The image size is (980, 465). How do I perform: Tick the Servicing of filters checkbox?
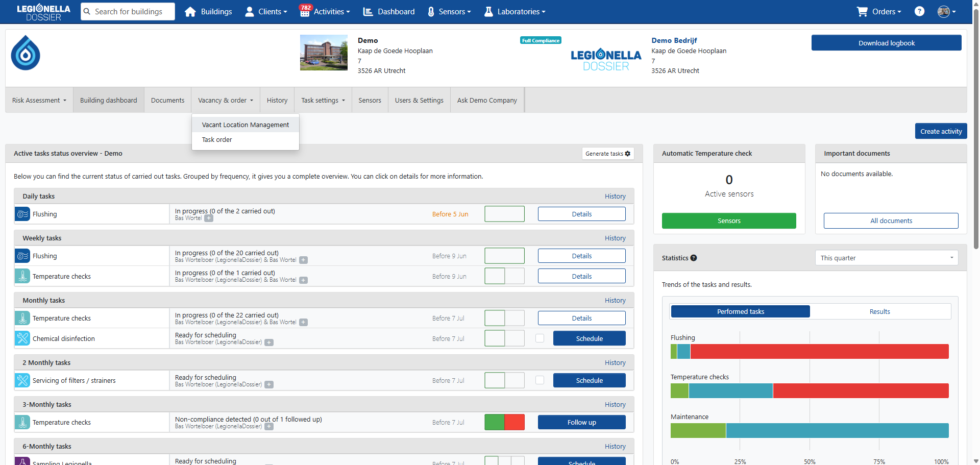pyautogui.click(x=540, y=380)
